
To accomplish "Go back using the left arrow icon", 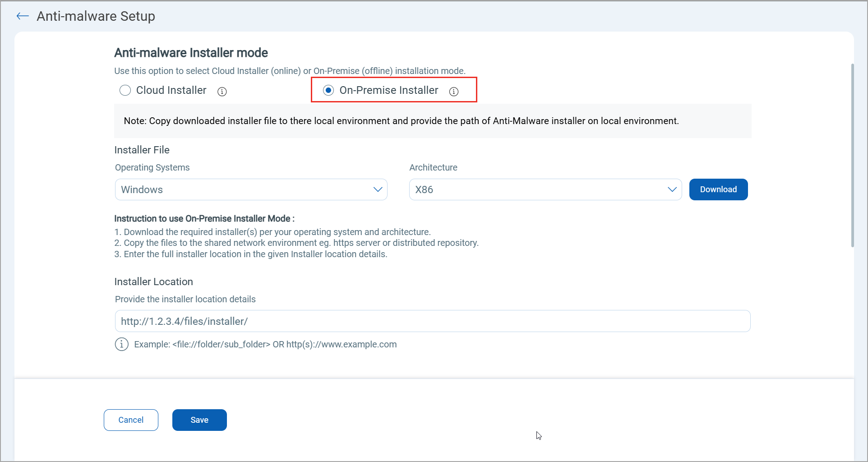I will [x=23, y=16].
